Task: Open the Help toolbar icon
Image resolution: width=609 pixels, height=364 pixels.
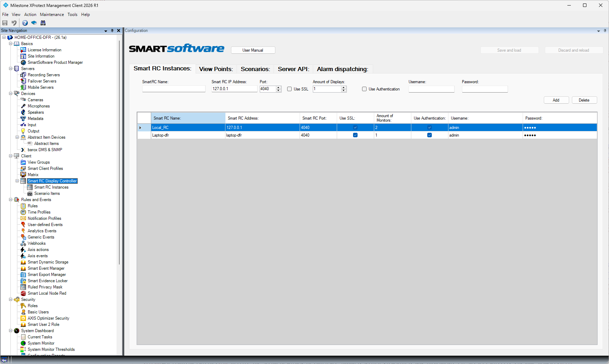Action: (25, 23)
